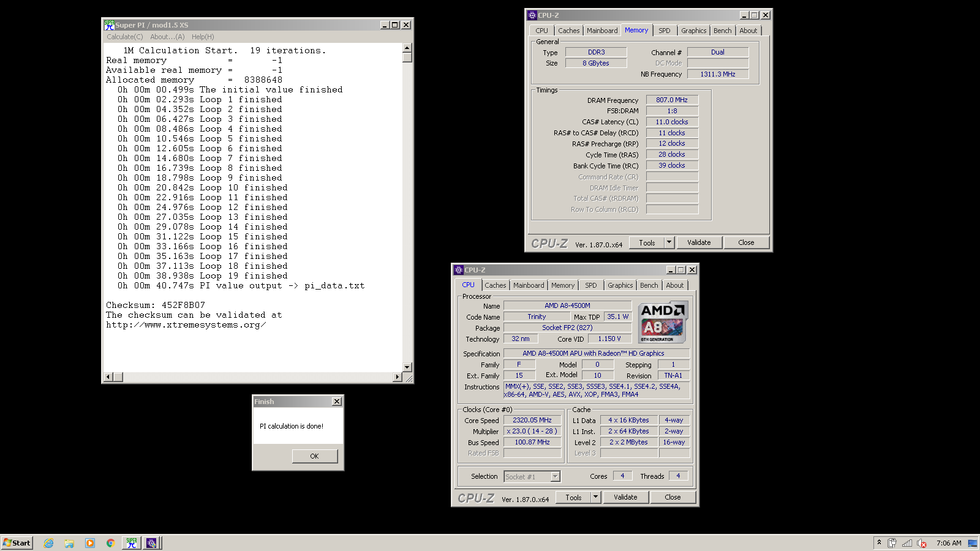Minimize the Super PI window
The image size is (980, 551).
point(385,25)
